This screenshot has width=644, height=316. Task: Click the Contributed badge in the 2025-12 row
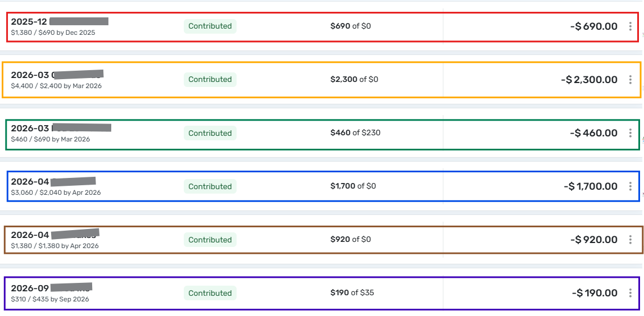[210, 26]
